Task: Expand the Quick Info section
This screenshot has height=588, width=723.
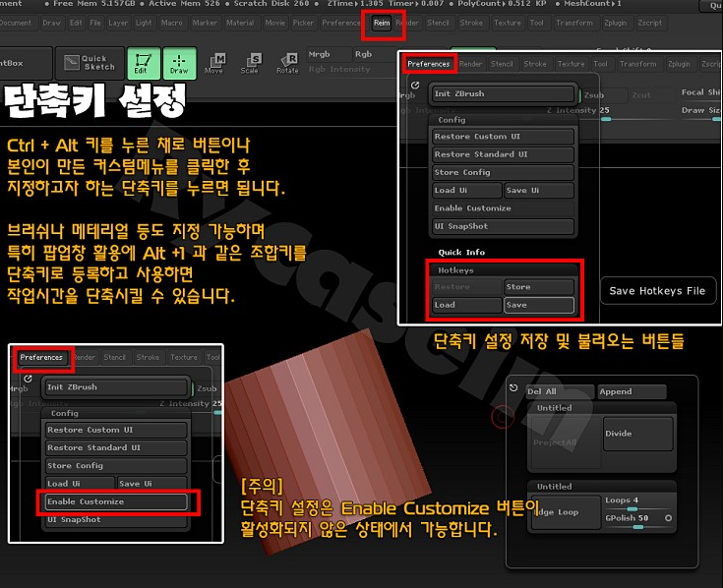Action: [x=461, y=252]
